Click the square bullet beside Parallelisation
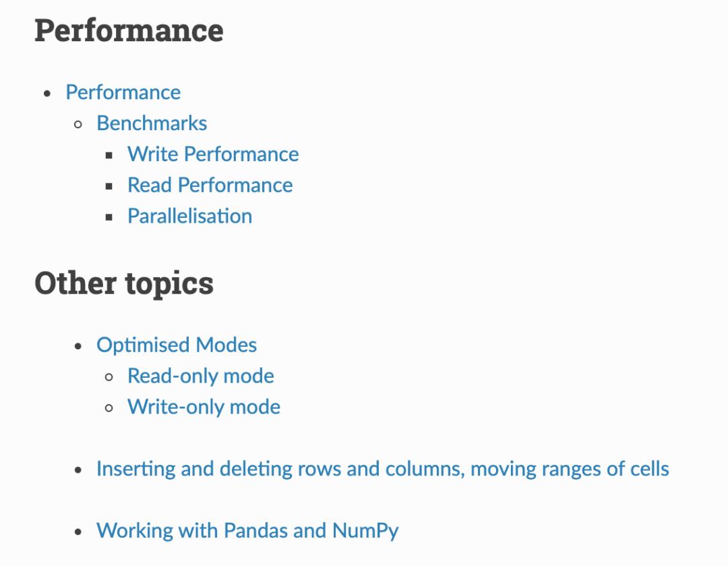This screenshot has width=728, height=566. tap(109, 217)
